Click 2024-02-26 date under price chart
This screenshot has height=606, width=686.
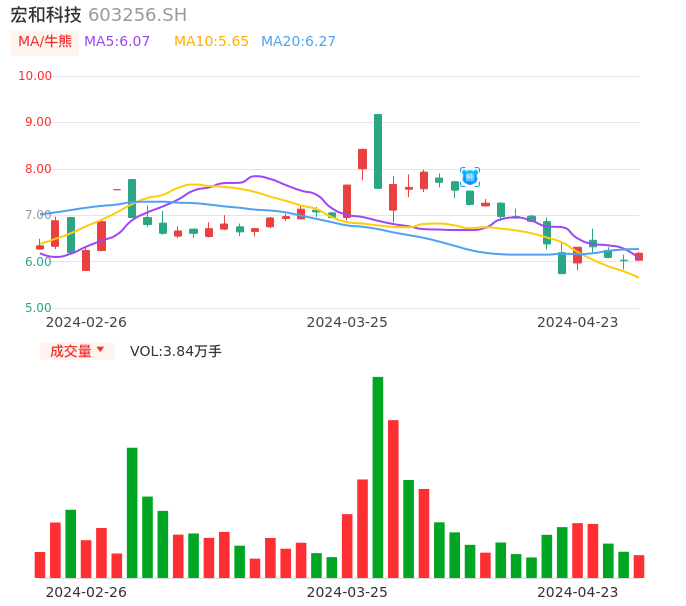pos(86,323)
